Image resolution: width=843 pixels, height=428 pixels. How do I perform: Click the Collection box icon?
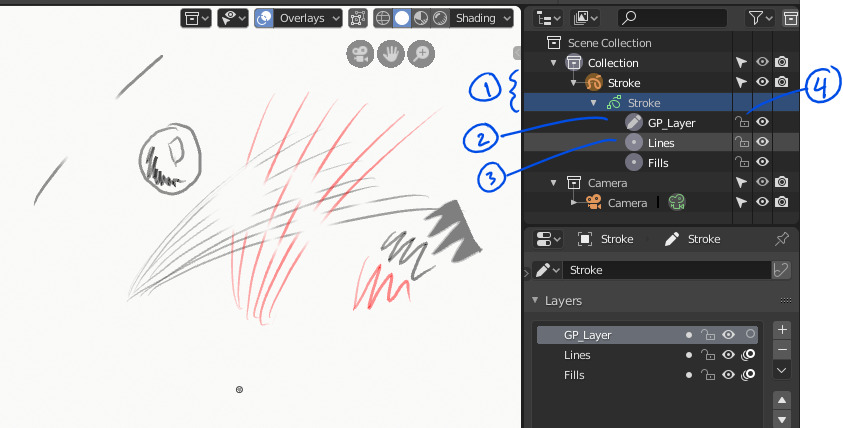(x=574, y=62)
